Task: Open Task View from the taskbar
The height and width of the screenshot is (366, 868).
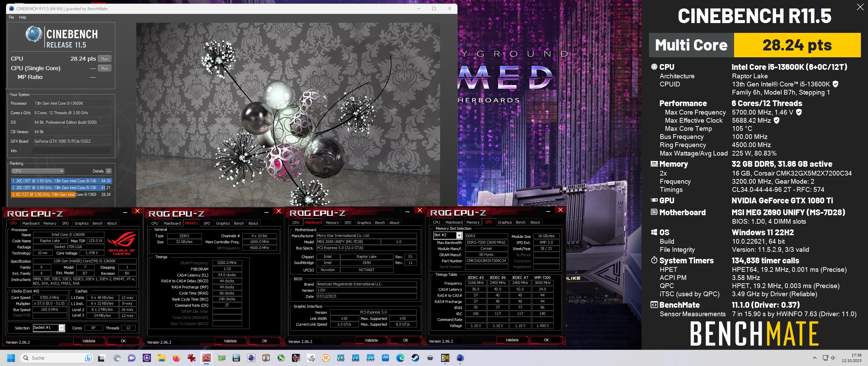Action: [x=102, y=358]
